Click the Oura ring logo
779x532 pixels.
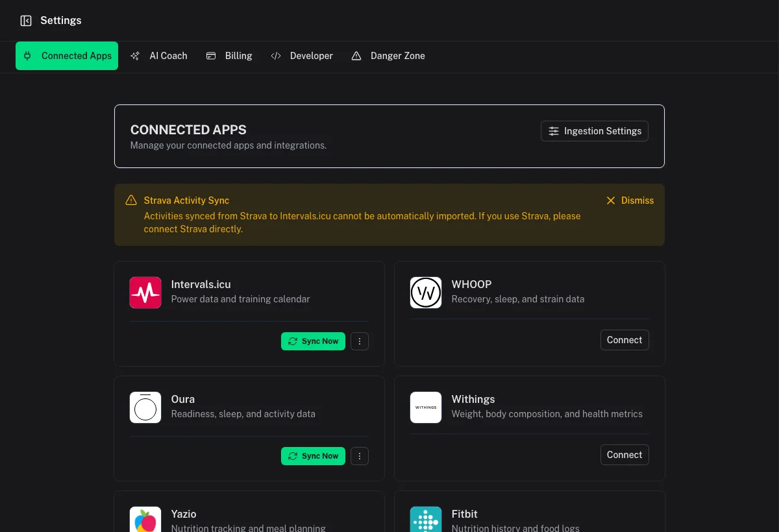pyautogui.click(x=145, y=407)
